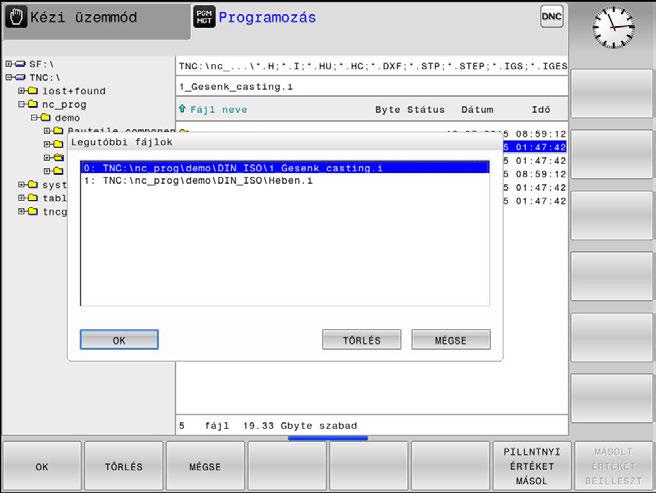The image size is (656, 493).
Task: Click the up-arrow icon beside Fájl neve
Action: click(182, 109)
